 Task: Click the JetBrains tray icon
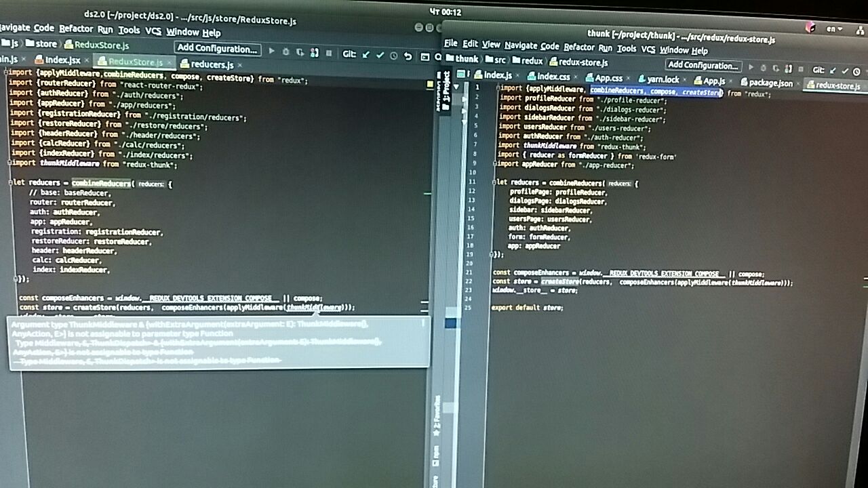click(811, 28)
